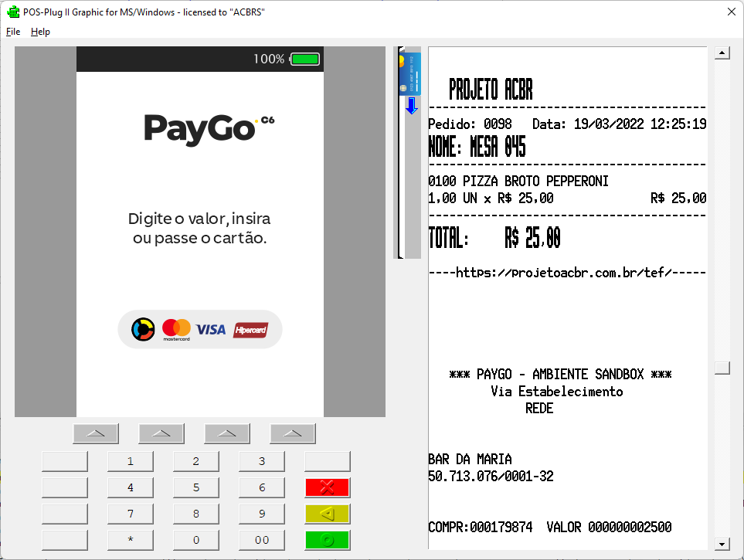Click the CNPJ '50.713.076/0001-32'
The height and width of the screenshot is (560, 744).
click(x=491, y=476)
